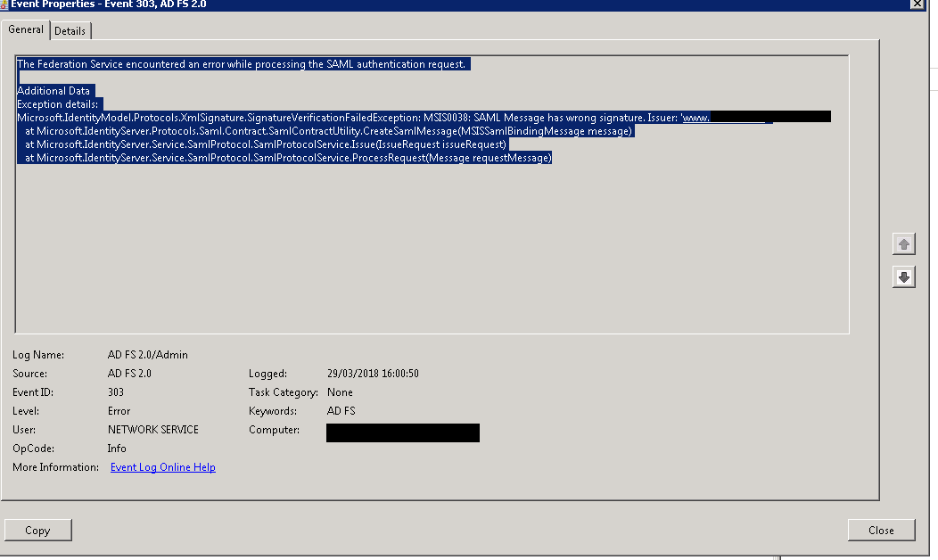
Task: Open the Event Properties title bar icon
Action: pos(4,4)
